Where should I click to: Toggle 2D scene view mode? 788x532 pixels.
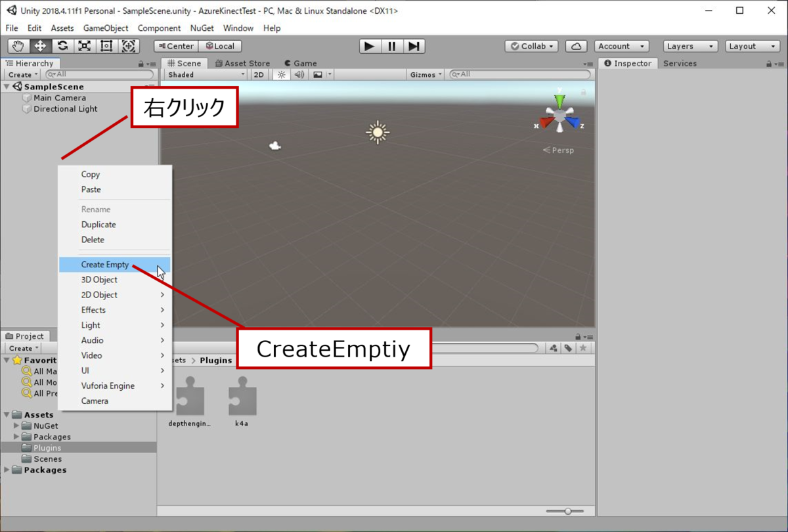tap(259, 75)
